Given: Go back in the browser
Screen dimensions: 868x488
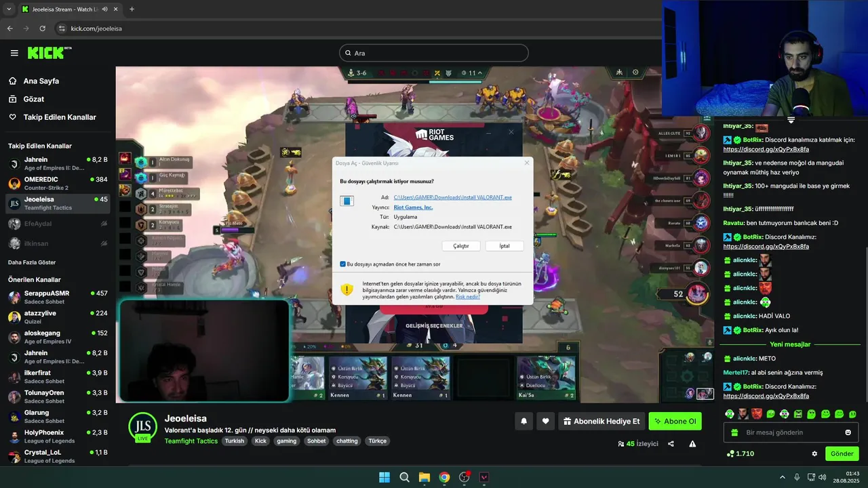Looking at the screenshot, I should point(9,28).
